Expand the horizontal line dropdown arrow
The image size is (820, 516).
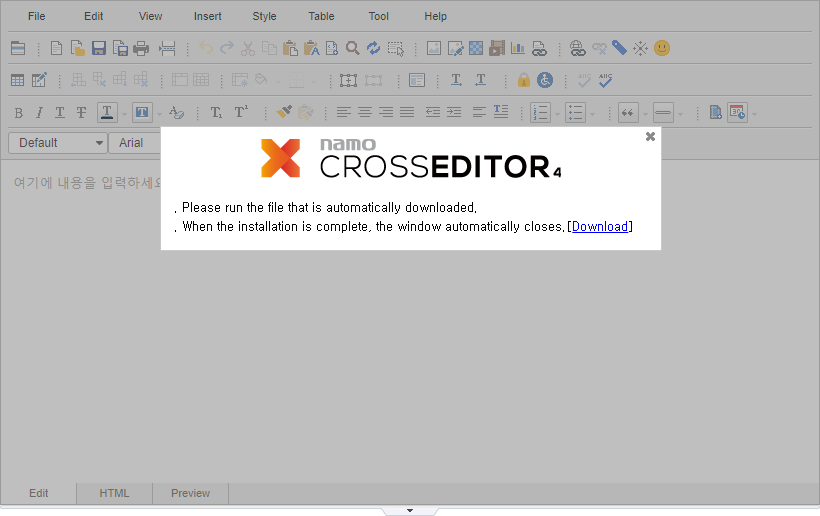[x=680, y=113]
